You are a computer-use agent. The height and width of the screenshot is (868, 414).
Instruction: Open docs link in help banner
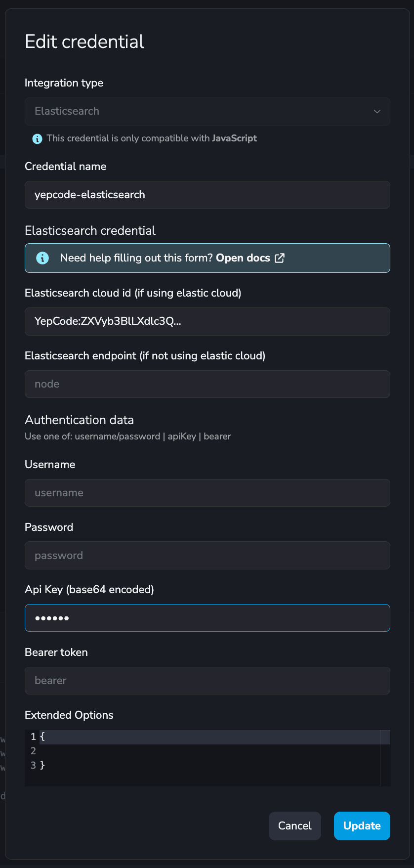[243, 258]
